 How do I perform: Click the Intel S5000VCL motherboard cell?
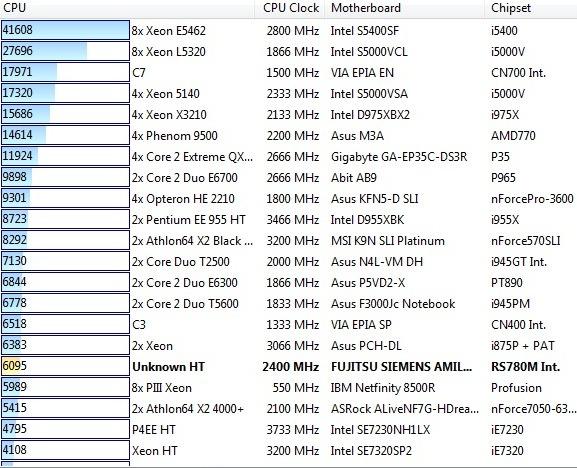(x=369, y=52)
